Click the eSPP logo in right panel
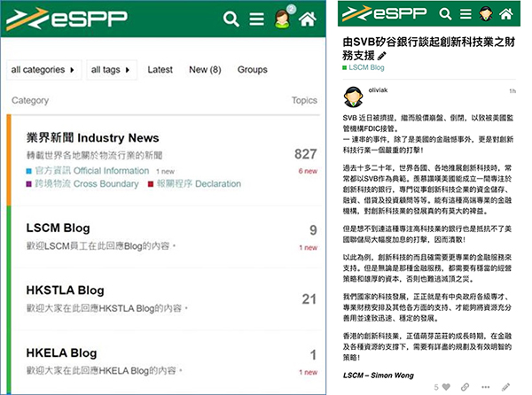This screenshot has height=395, width=532. click(384, 13)
